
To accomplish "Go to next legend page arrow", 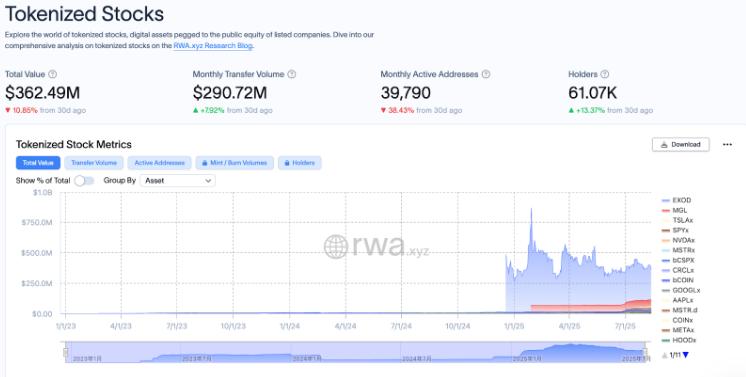I will tap(686, 355).
